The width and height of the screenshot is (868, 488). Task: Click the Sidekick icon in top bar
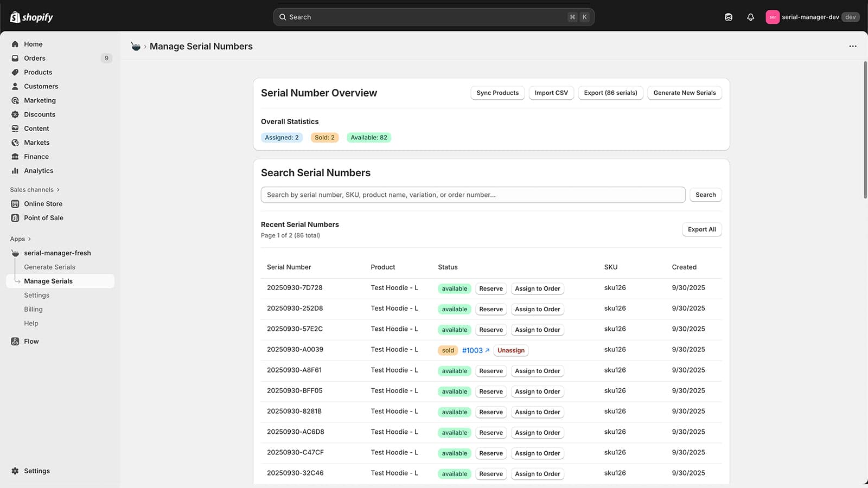729,17
